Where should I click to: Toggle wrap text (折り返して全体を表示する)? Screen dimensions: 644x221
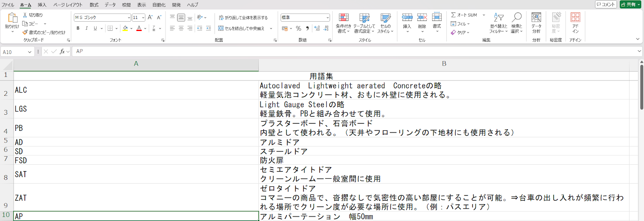(x=243, y=18)
